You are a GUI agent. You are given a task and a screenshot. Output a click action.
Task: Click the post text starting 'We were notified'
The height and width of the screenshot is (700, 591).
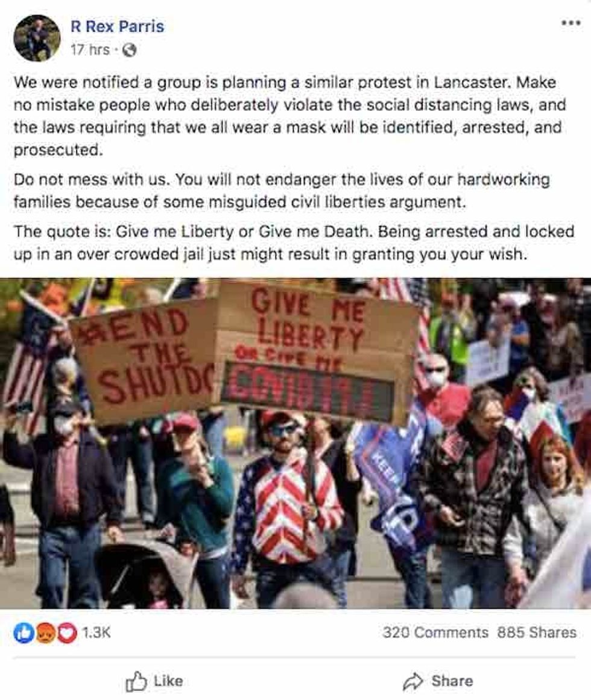[x=290, y=116]
